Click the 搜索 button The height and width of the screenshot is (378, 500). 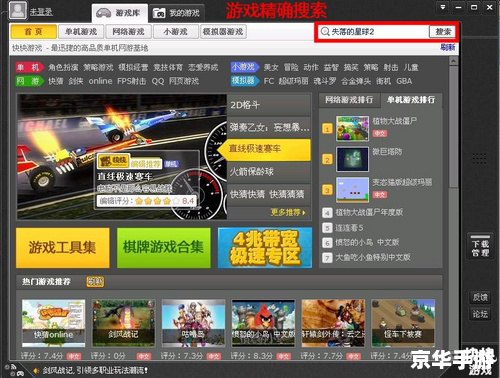pos(443,32)
